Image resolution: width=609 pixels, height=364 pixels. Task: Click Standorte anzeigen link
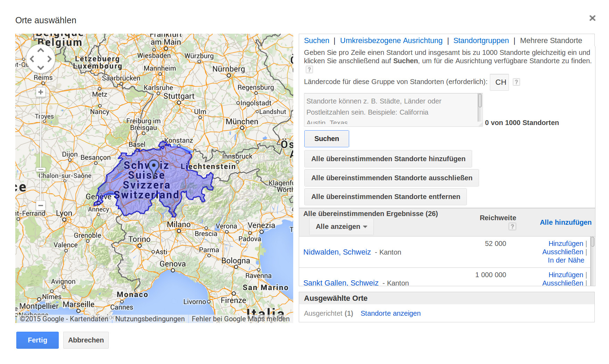pyautogui.click(x=390, y=313)
